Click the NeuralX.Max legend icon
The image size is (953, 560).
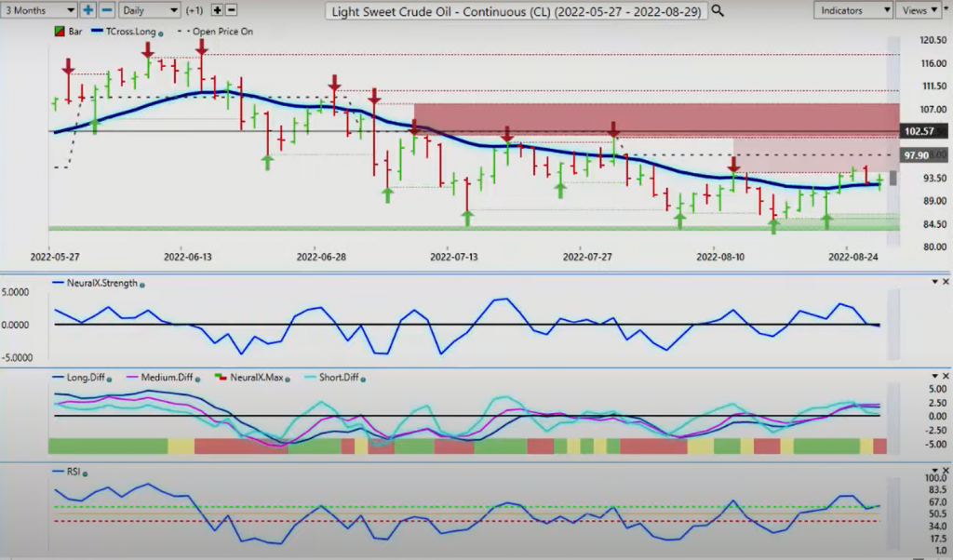click(221, 377)
